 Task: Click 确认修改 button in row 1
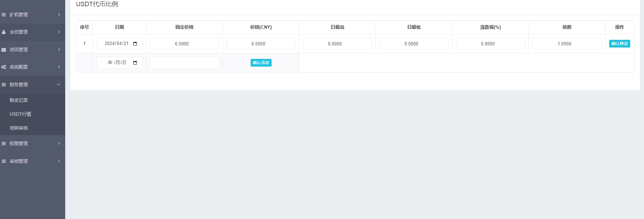point(619,44)
